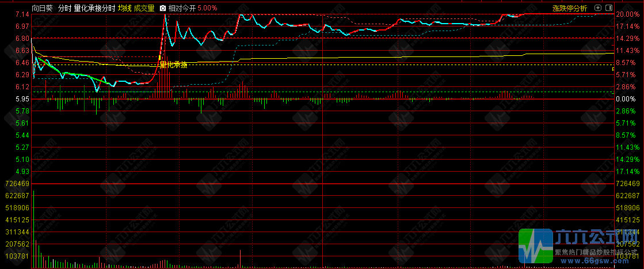644x269 pixels.
Task: Click the 7.14 price on left axis
Action: pos(11,14)
